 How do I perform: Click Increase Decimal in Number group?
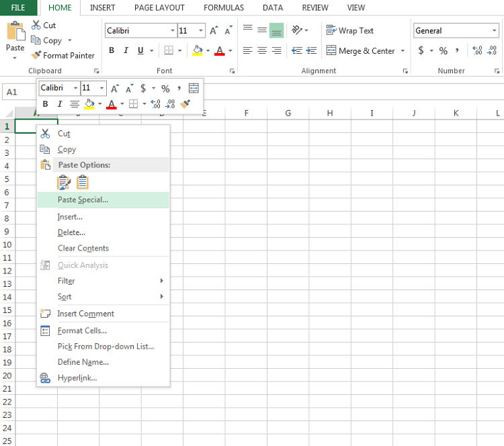(477, 50)
